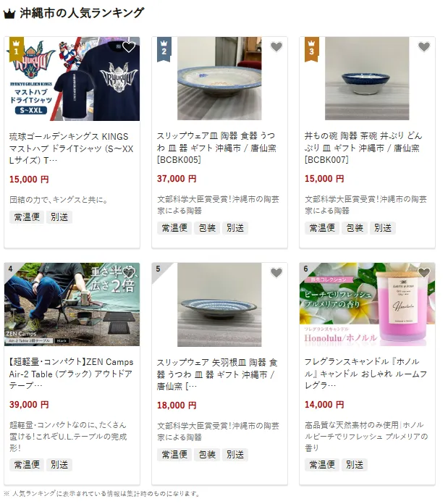Open the ZEN Camps Air-2 Table title link
Screen dimensions: 448x504
point(71,374)
